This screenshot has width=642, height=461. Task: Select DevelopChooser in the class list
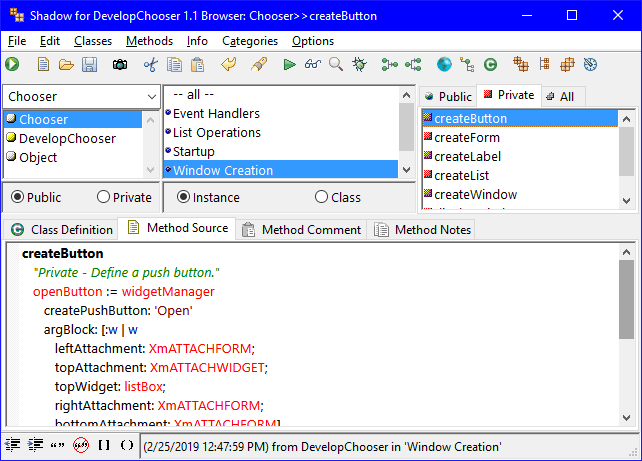67,138
